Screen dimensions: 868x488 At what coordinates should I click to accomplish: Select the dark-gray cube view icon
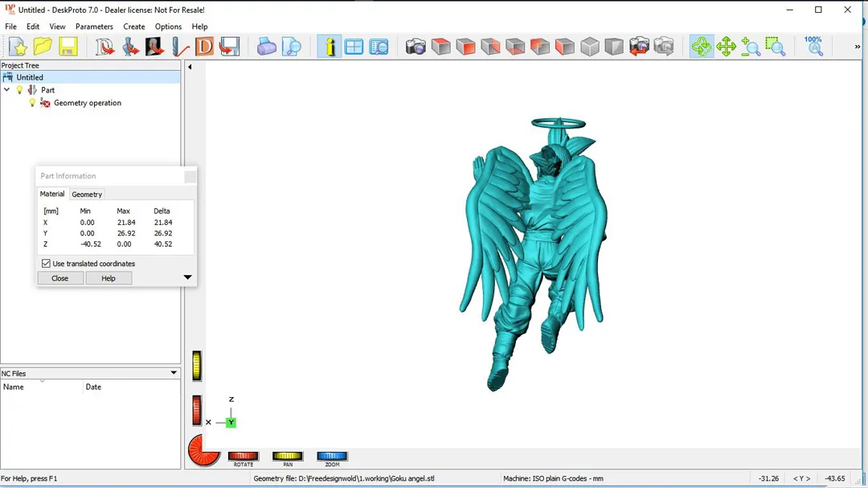(614, 47)
